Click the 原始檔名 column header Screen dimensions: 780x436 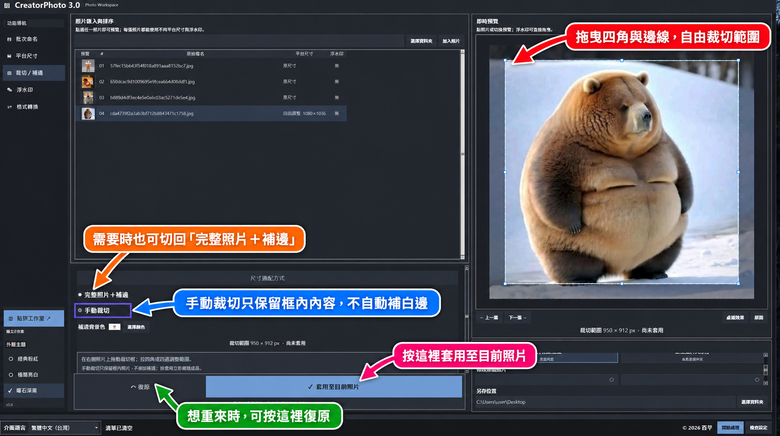(195, 53)
